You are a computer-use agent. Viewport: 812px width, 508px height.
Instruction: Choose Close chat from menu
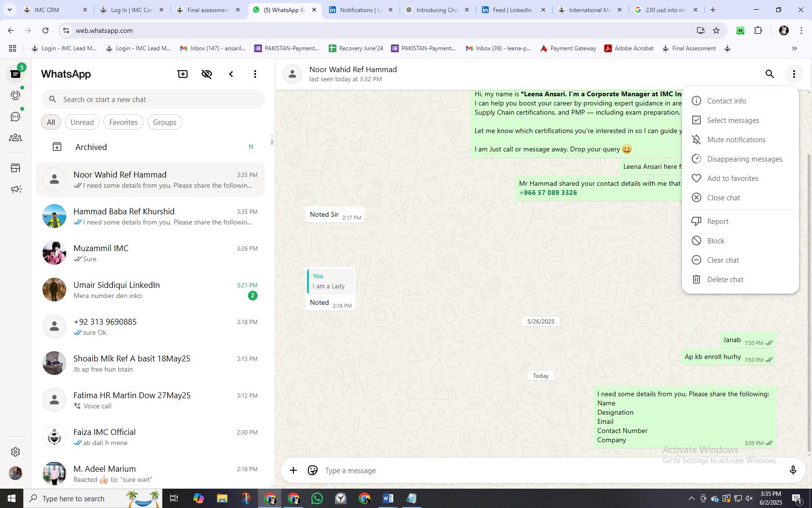[740, 197]
